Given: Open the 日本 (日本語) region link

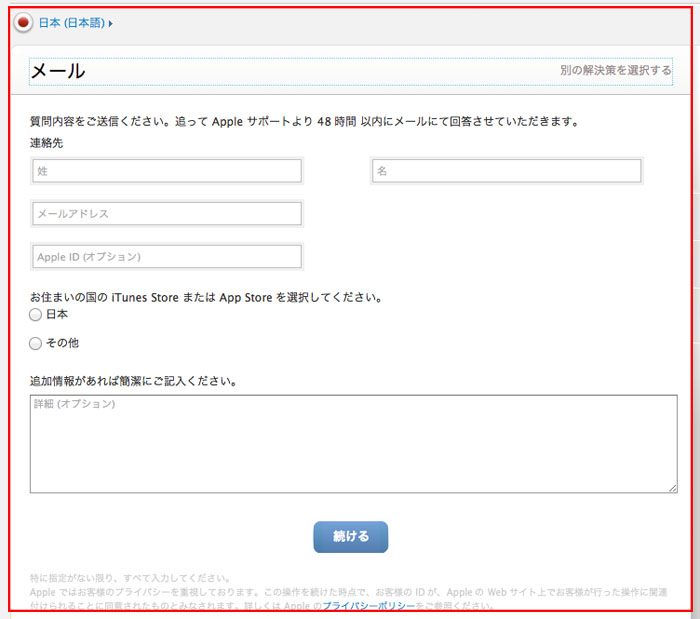Looking at the screenshot, I should (x=72, y=23).
